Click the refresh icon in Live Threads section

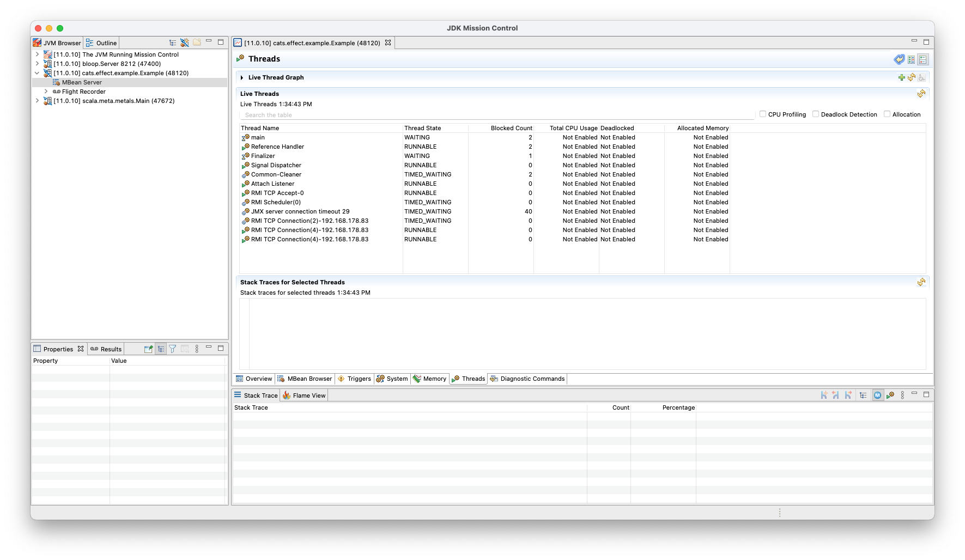(x=921, y=94)
